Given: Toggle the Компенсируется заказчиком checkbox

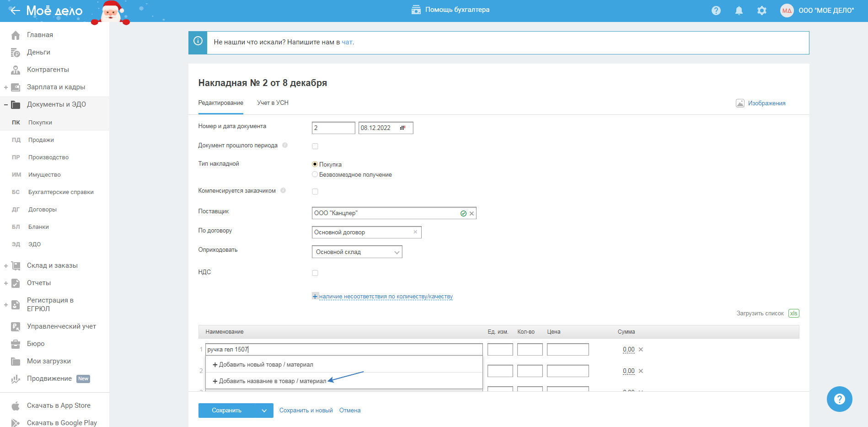Looking at the screenshot, I should [x=315, y=192].
